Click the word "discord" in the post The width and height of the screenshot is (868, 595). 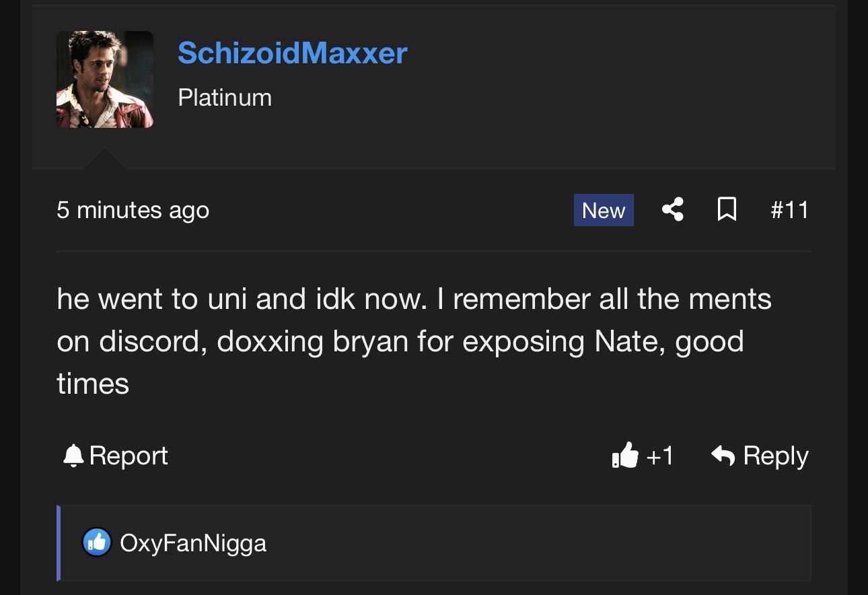point(153,341)
